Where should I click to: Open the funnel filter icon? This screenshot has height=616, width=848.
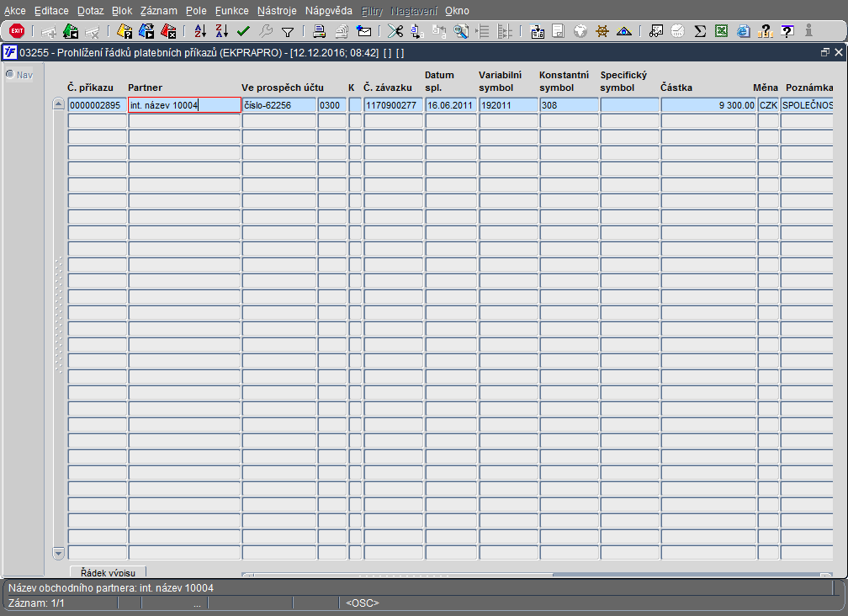(x=288, y=32)
